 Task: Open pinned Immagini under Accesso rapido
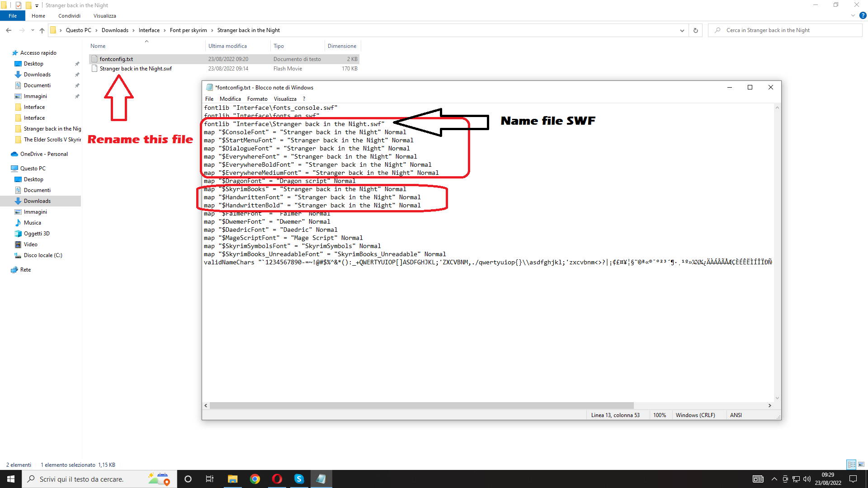tap(35, 96)
